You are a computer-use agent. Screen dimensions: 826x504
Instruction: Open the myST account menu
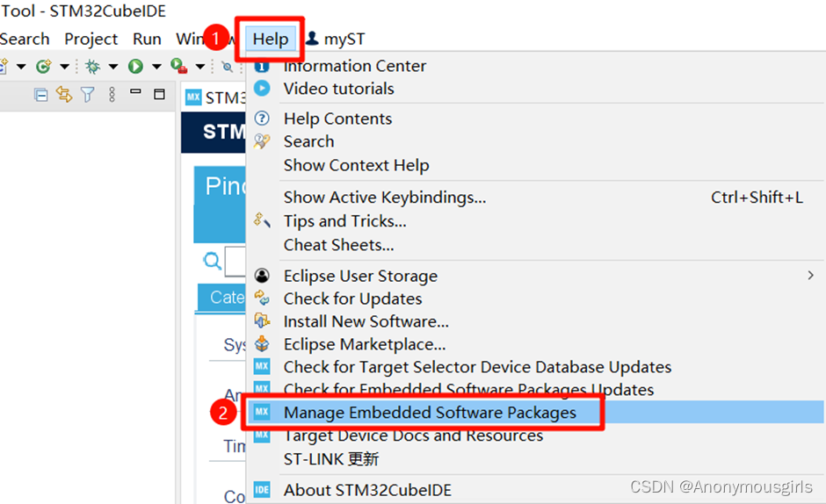(336, 39)
